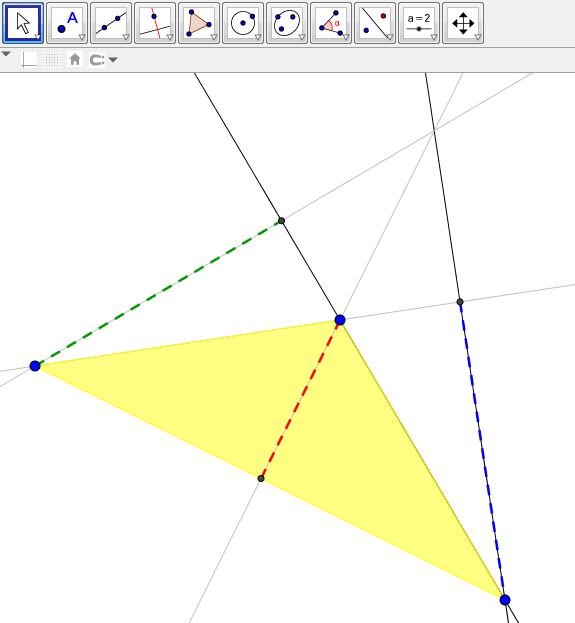Pick the Reflect about Line tool
The height and width of the screenshot is (623, 575).
tap(375, 23)
